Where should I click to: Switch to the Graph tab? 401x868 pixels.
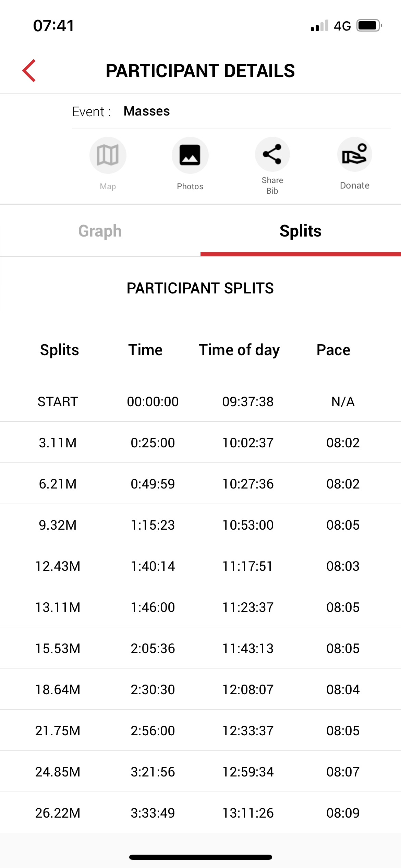(100, 231)
